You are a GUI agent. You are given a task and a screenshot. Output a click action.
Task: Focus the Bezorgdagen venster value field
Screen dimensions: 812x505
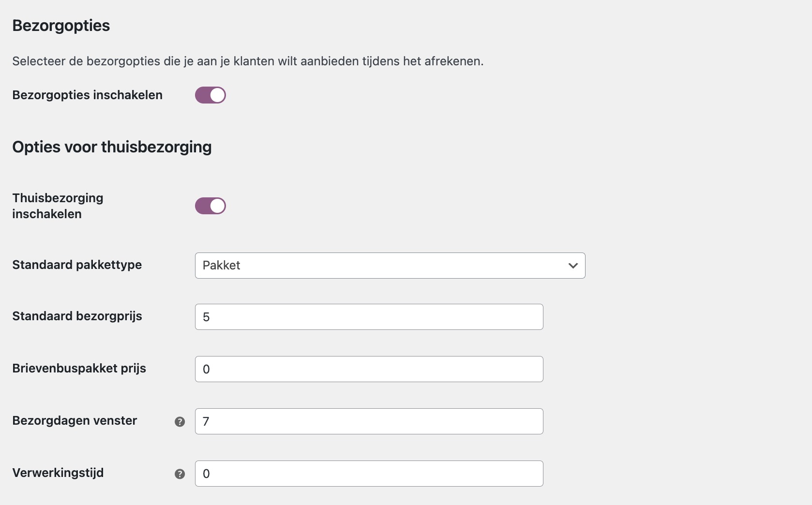369,421
